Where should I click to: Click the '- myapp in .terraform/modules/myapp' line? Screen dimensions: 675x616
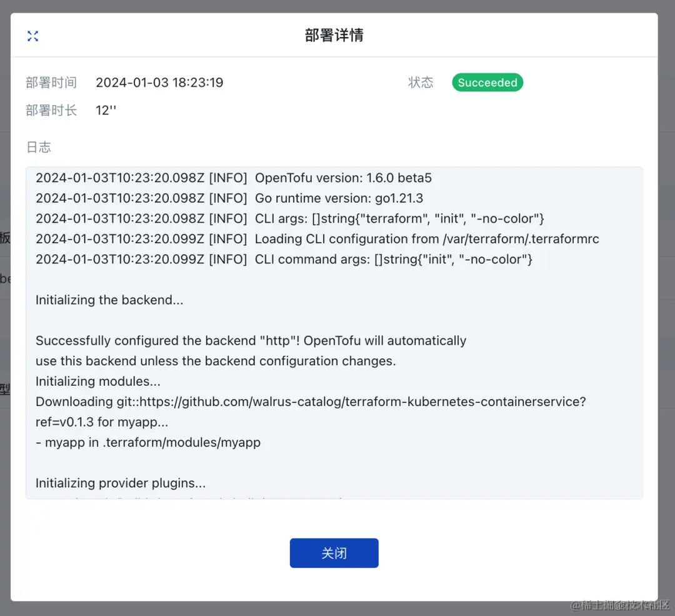point(148,442)
